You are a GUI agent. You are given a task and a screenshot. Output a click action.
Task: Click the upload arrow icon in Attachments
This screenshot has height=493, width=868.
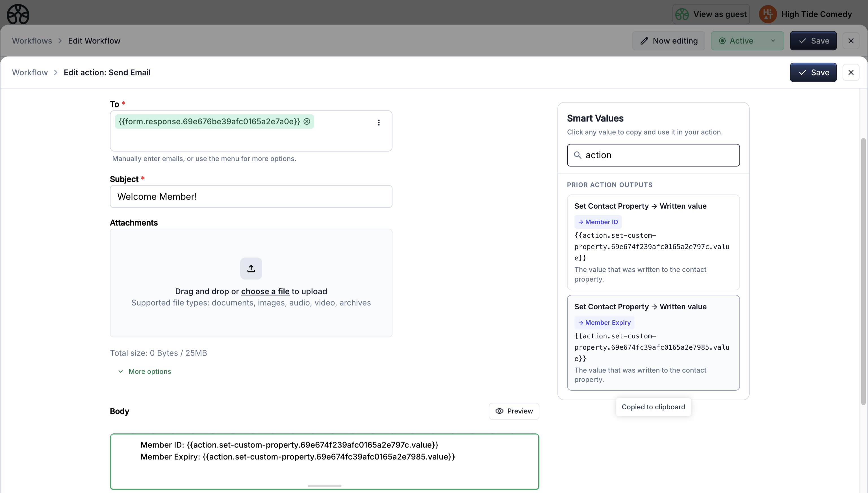click(251, 269)
